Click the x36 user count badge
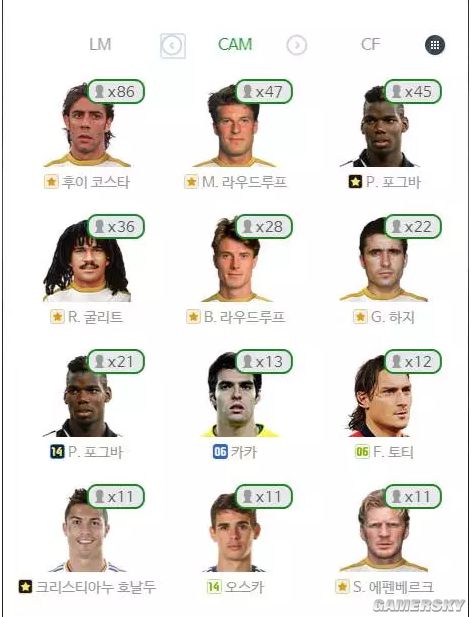This screenshot has width=471, height=617. [x=116, y=227]
